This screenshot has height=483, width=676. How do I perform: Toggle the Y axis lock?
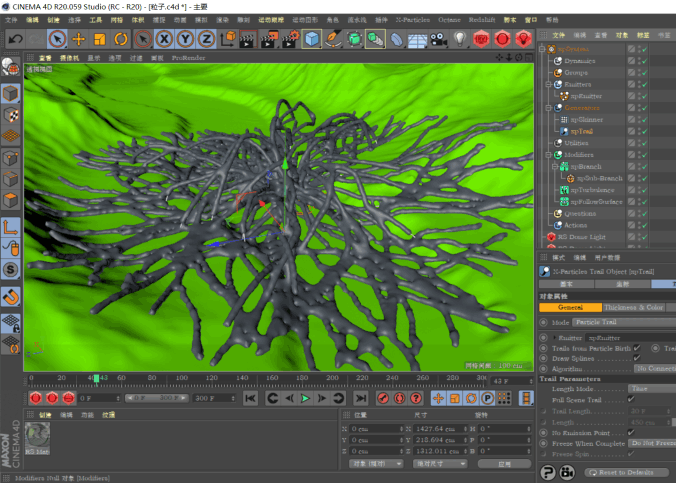click(x=185, y=39)
